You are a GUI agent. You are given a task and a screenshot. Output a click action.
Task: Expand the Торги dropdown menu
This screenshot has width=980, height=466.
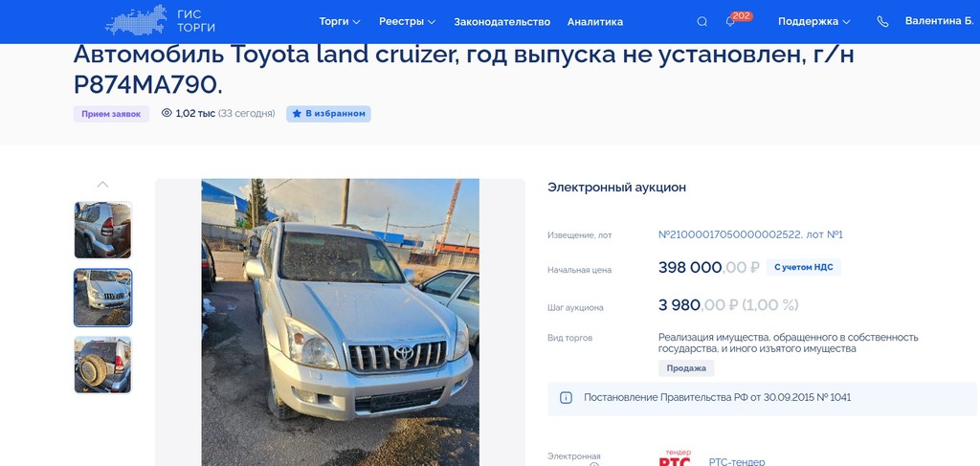(340, 21)
